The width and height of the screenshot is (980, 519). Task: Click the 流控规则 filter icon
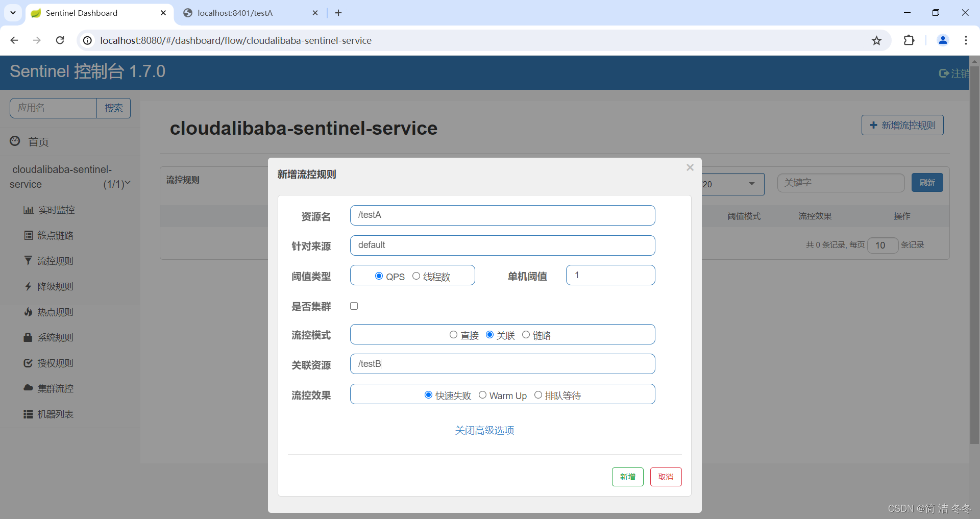[28, 261]
